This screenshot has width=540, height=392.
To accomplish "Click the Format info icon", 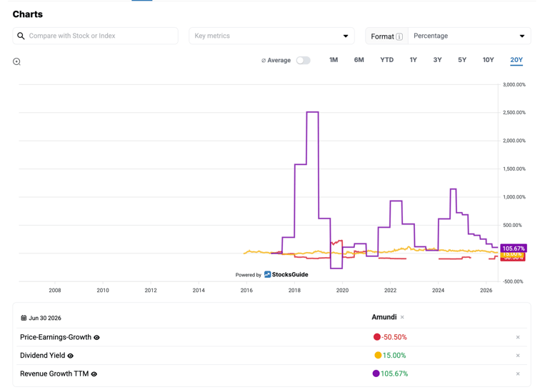I will point(399,36).
